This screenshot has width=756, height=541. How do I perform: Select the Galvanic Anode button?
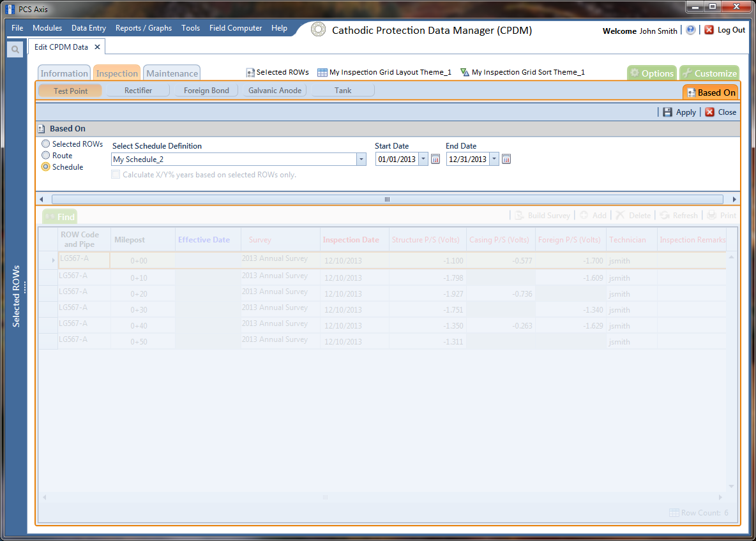click(275, 90)
